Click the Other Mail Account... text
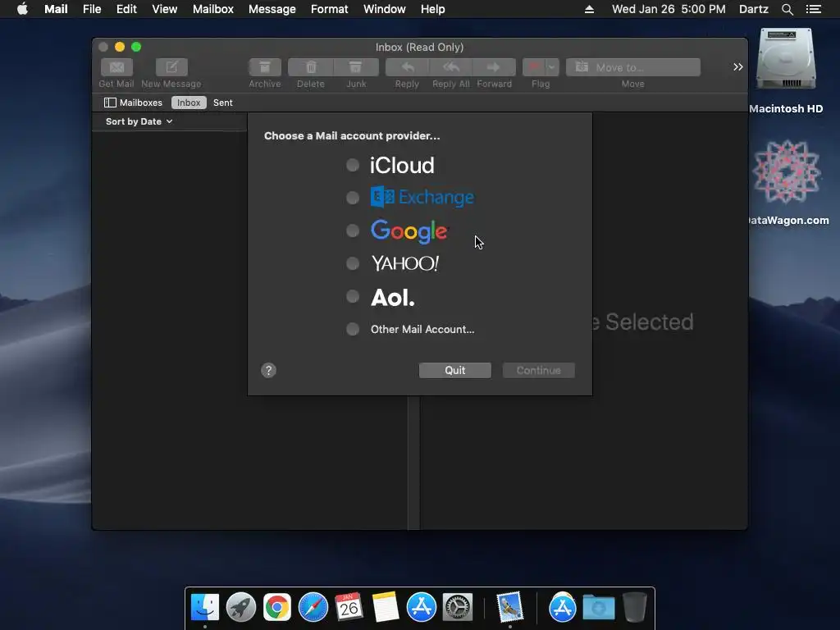Image resolution: width=840 pixels, height=630 pixels. click(422, 330)
